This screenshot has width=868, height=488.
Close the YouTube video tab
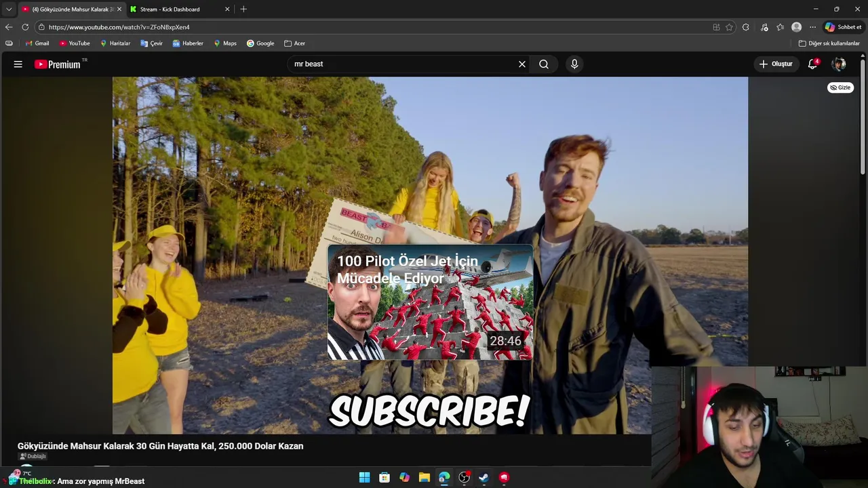(x=119, y=9)
